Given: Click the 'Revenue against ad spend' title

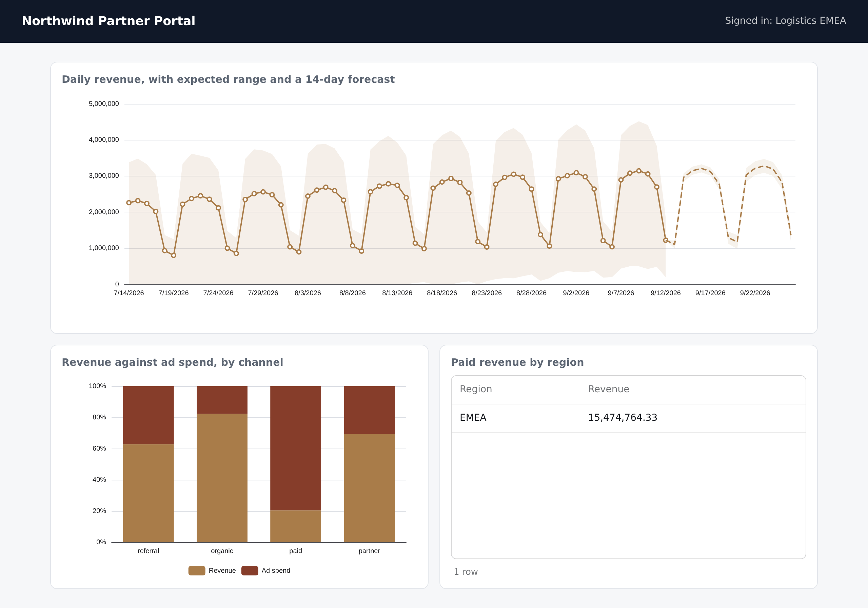Looking at the screenshot, I should tap(172, 362).
